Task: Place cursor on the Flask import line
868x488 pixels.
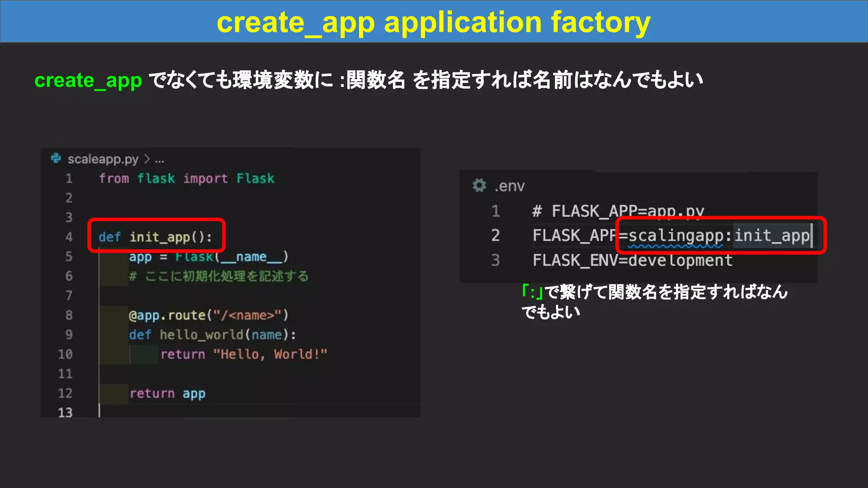Action: 186,178
